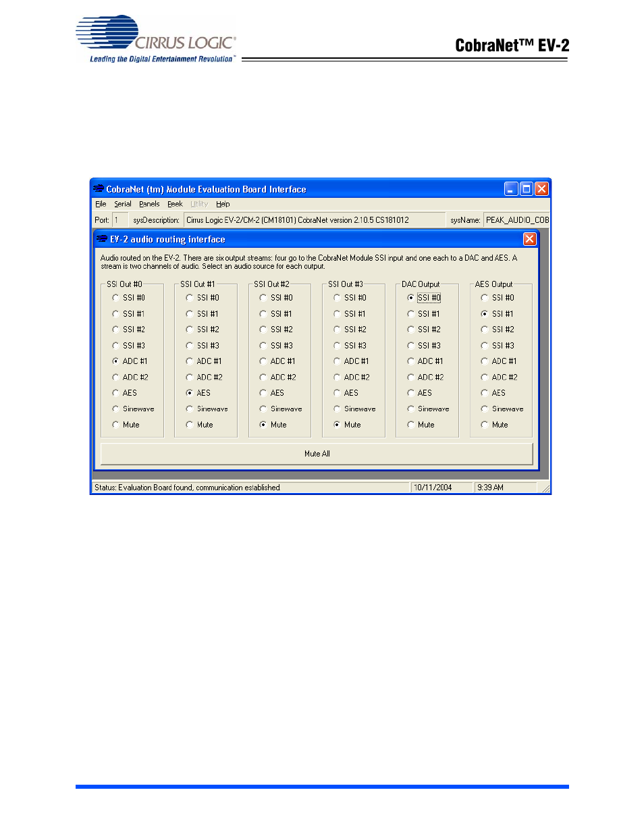Select SSI #2 for SSI Out #0

(x=115, y=330)
